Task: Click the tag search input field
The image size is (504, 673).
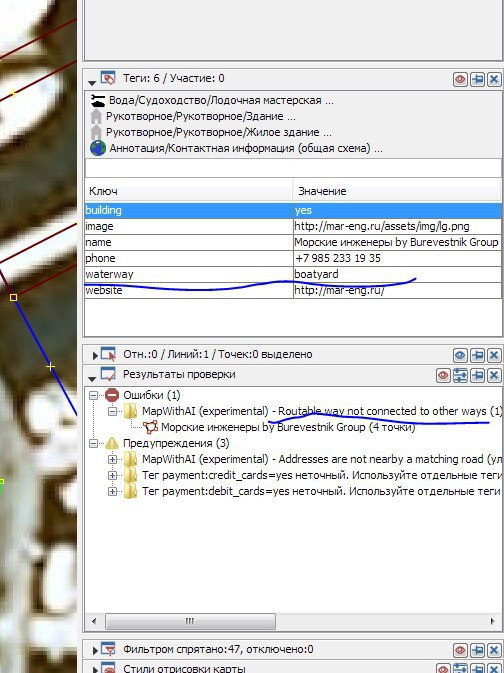Action: (293, 169)
